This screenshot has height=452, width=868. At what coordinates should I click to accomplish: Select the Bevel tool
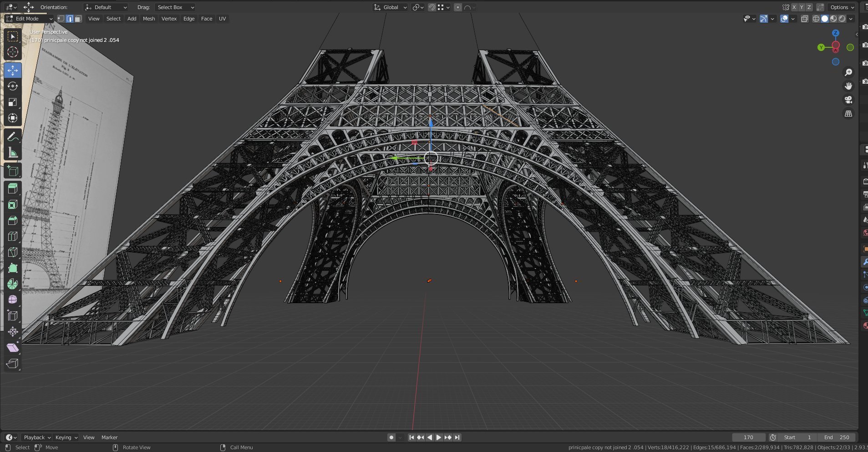[13, 220]
